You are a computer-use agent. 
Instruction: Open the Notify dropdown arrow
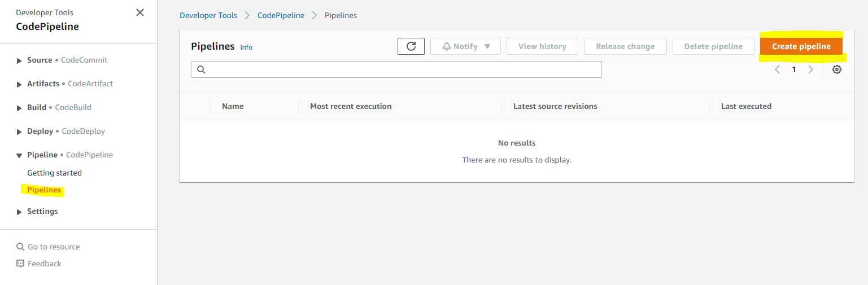(487, 46)
